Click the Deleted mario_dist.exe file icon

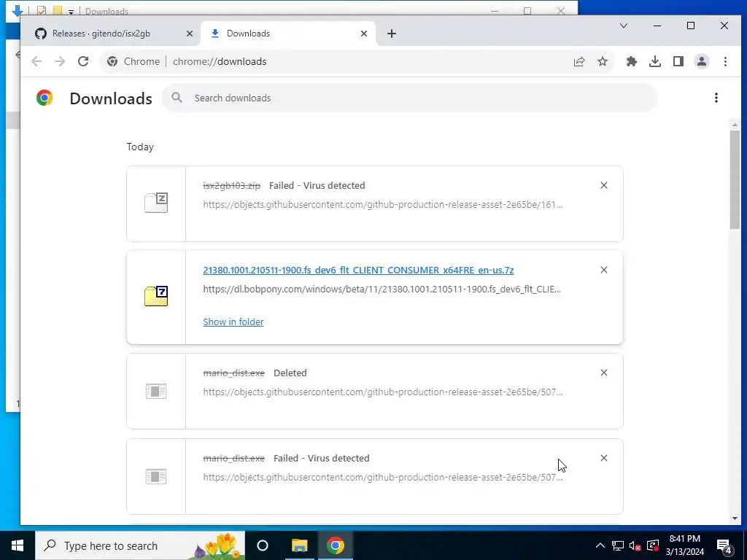pos(156,392)
